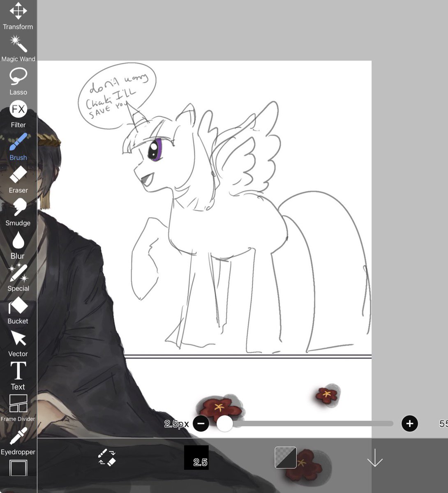Select the Special brush tool
This screenshot has width=448, height=493.
point(18,278)
